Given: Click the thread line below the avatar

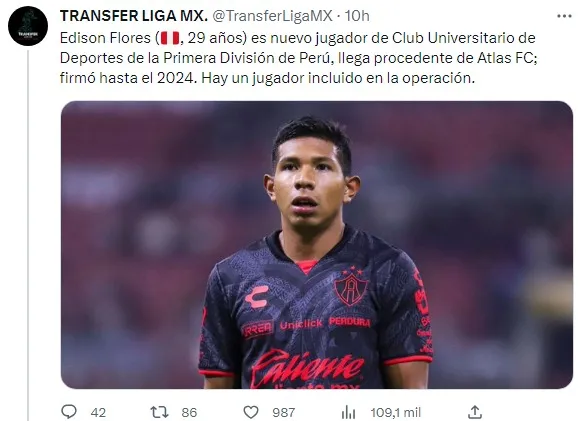Looking at the screenshot, I should click(x=28, y=235).
